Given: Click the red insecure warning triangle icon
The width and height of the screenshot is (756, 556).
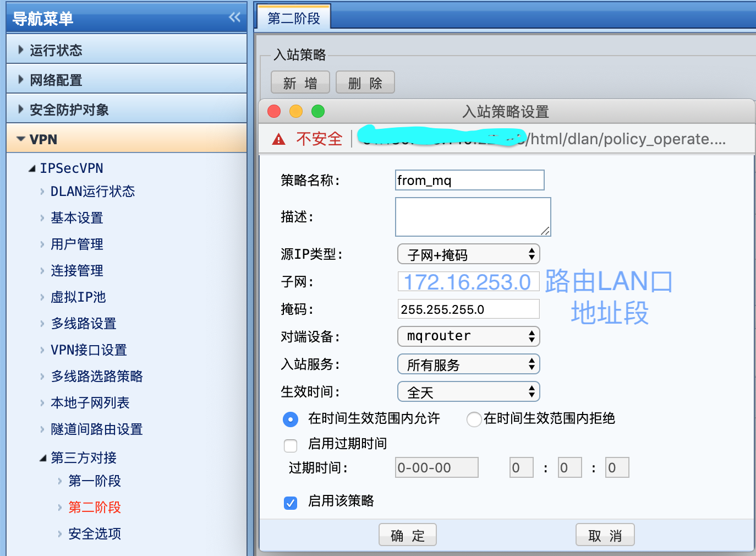Looking at the screenshot, I should [279, 139].
